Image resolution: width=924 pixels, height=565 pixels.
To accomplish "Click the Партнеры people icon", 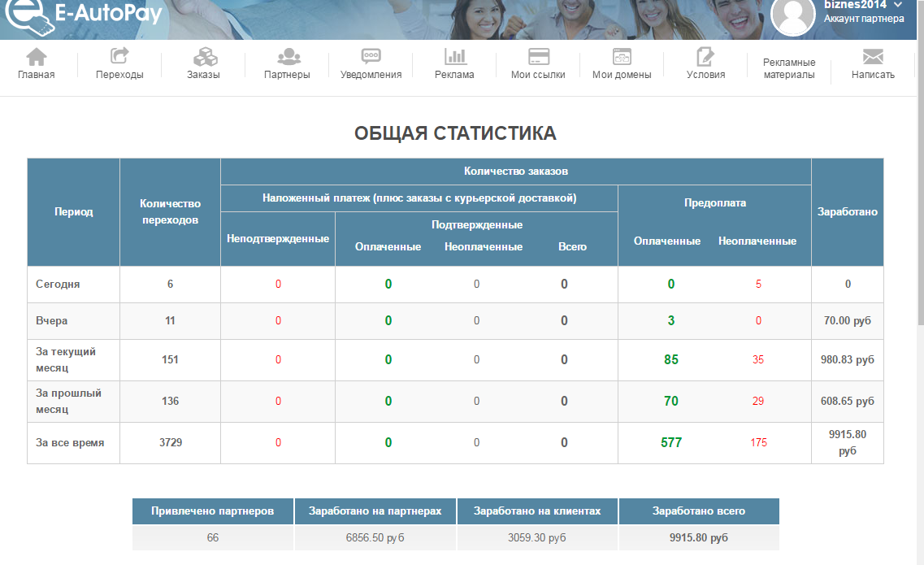I will pyautogui.click(x=288, y=56).
